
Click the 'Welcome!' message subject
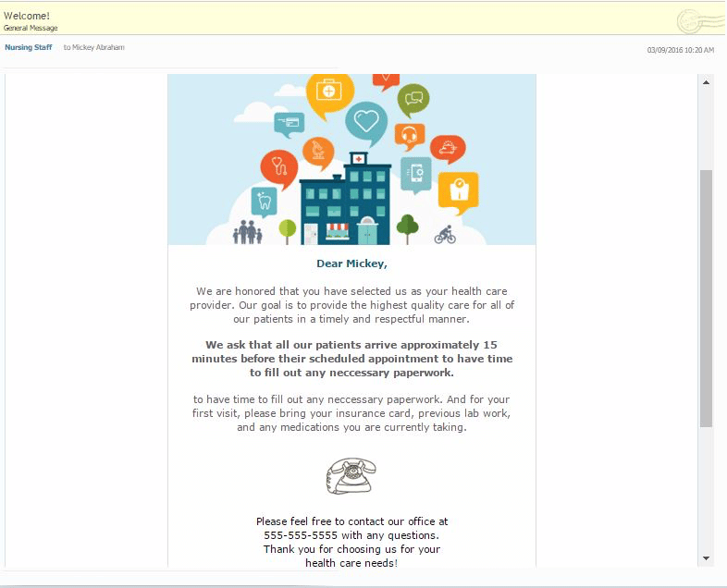27,16
